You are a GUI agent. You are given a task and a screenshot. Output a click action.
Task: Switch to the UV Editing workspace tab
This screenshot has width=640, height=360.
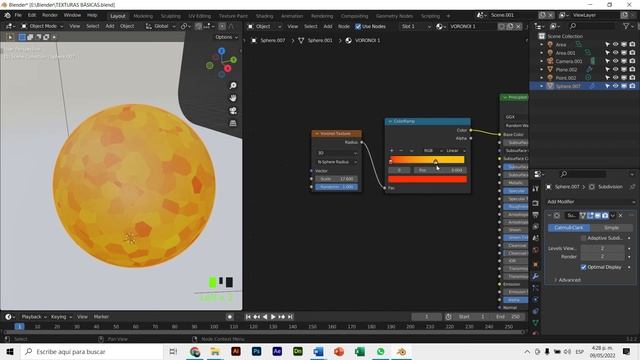click(x=199, y=16)
